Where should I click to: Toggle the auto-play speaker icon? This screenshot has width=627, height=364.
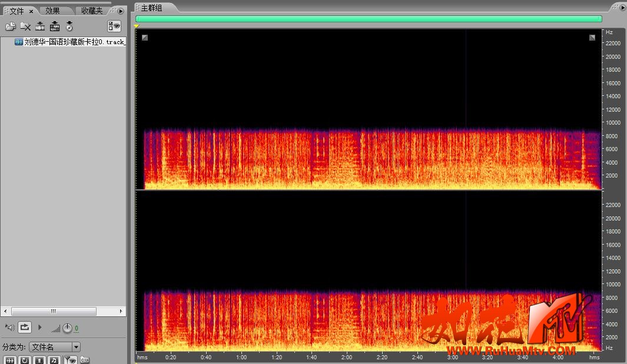tap(9, 328)
